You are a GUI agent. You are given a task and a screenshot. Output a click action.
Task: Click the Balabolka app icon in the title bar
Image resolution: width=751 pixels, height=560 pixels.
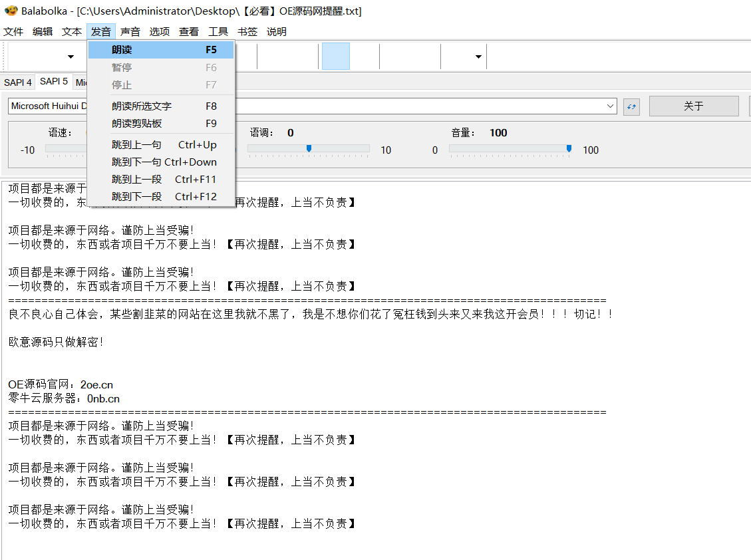pyautogui.click(x=11, y=11)
